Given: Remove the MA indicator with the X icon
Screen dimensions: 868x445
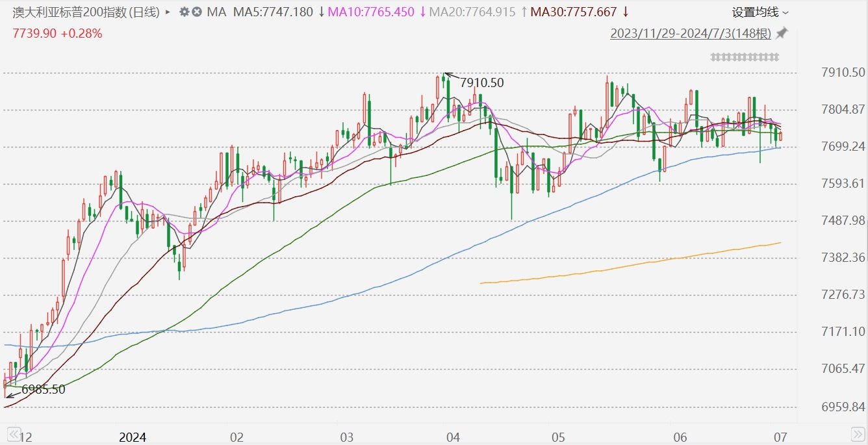Looking at the screenshot, I should click(x=196, y=12).
